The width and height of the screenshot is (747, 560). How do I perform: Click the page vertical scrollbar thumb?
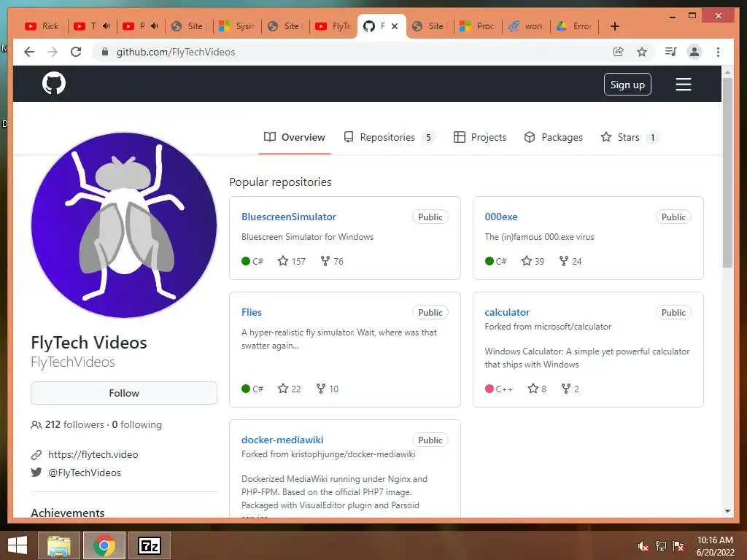[727, 172]
